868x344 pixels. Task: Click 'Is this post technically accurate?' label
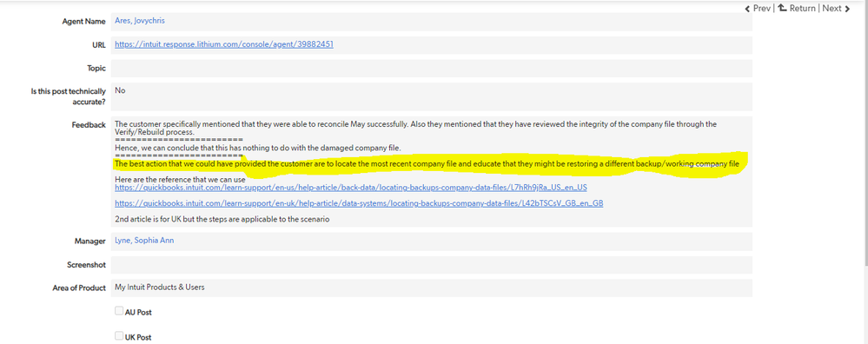pyautogui.click(x=68, y=96)
